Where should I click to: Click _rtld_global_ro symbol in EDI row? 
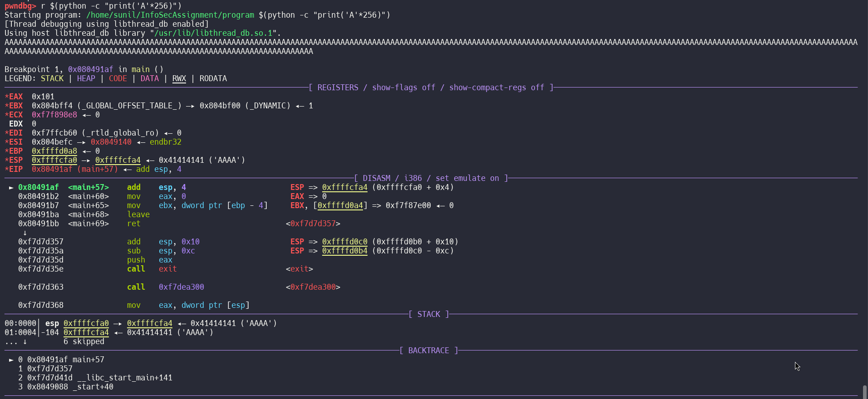click(120, 133)
